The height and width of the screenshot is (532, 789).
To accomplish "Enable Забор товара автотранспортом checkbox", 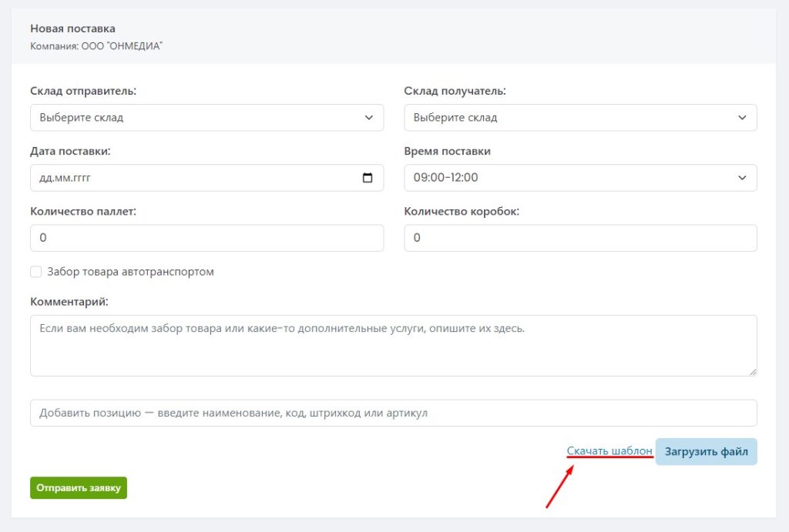I will point(35,272).
